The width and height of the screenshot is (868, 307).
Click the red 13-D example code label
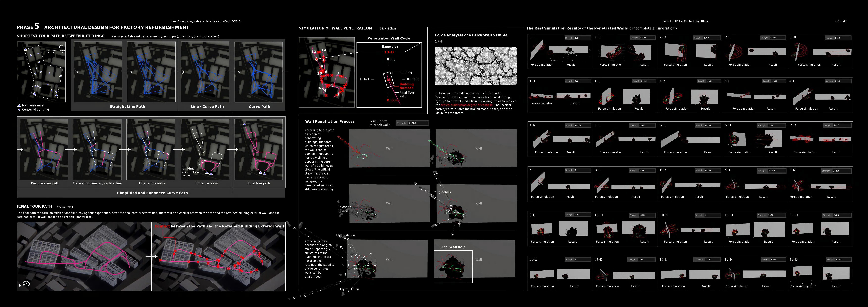pyautogui.click(x=389, y=52)
